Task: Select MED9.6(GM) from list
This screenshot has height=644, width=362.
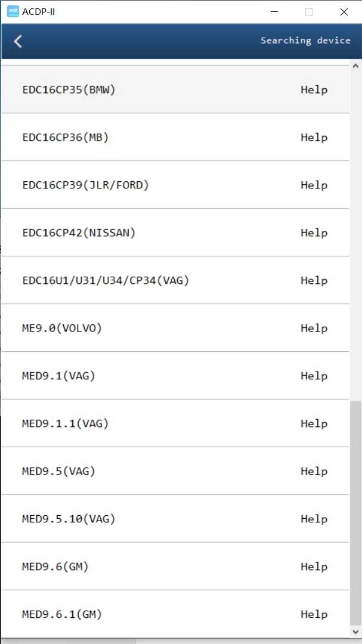Action: click(x=55, y=567)
